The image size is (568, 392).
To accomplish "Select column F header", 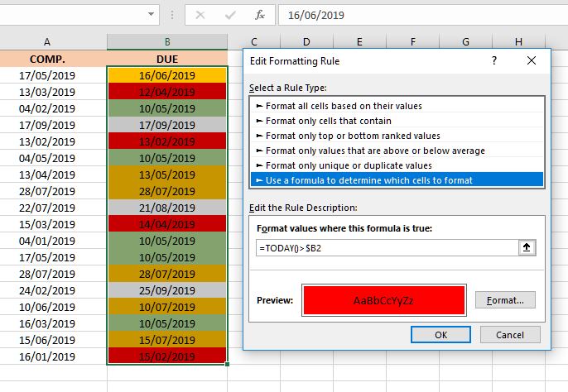I will tap(412, 42).
